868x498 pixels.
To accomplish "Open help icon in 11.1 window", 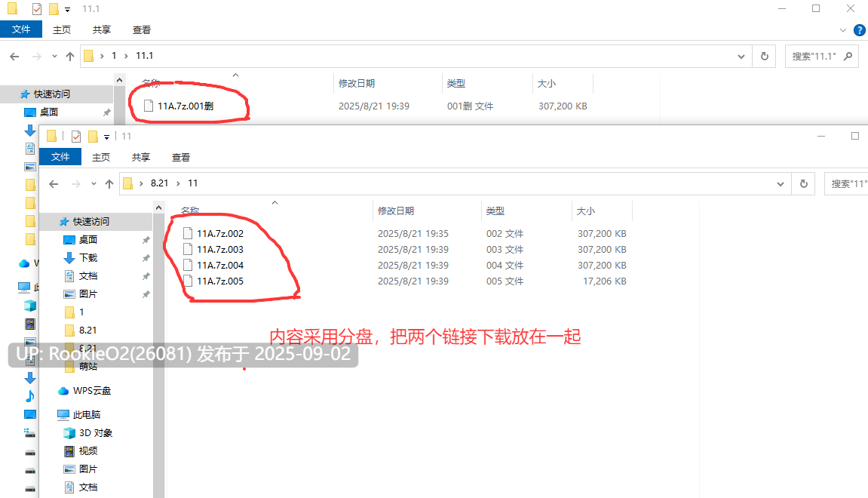I will click(x=860, y=30).
